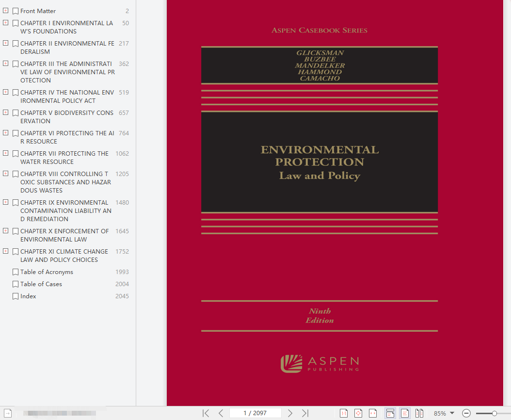511x420 pixels.
Task: Go to the previous page
Action: click(x=221, y=413)
